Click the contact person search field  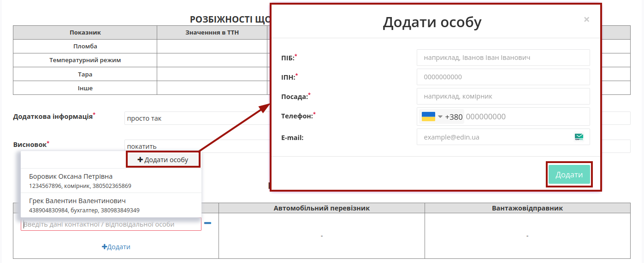click(111, 224)
